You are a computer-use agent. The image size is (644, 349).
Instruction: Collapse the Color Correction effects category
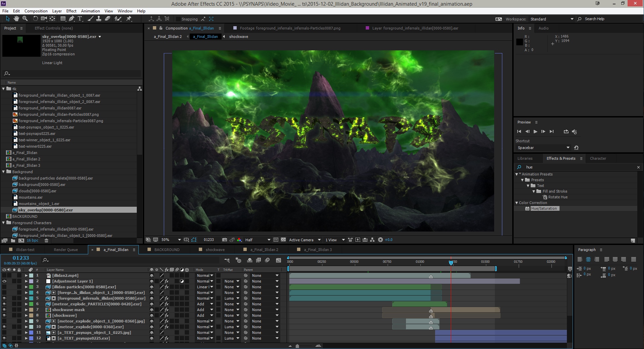tap(517, 203)
